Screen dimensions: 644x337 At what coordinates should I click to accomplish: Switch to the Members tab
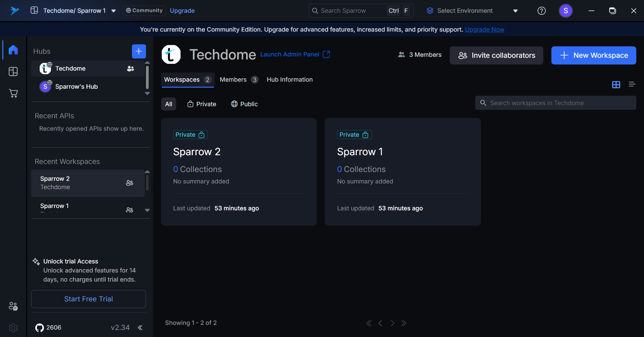click(239, 80)
